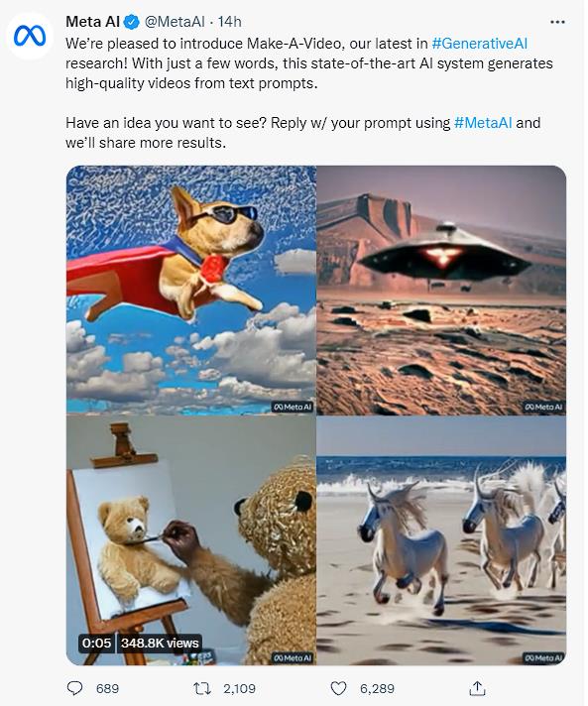Click the 2,109 retweets count

tap(240, 688)
